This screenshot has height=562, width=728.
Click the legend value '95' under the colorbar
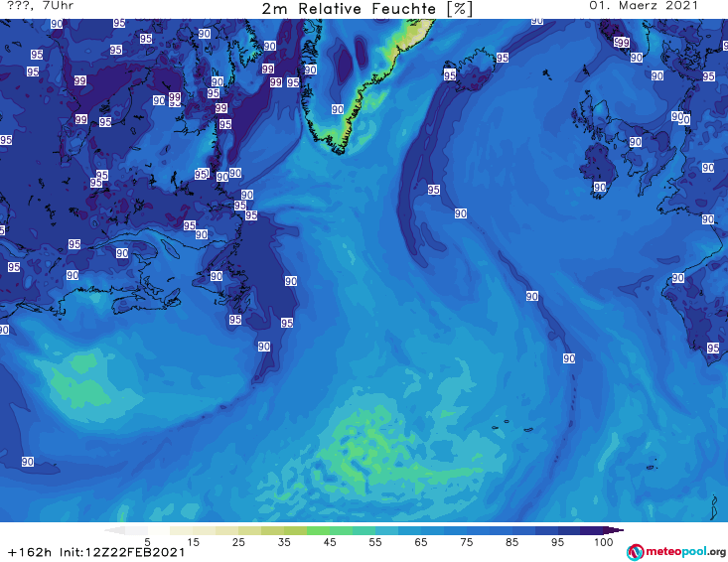(557, 542)
